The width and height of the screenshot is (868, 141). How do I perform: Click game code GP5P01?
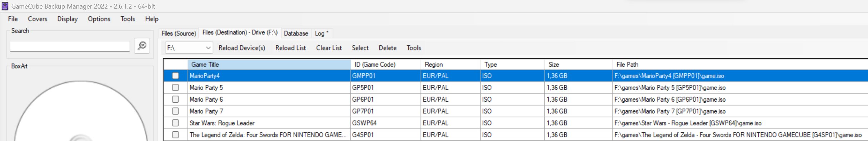(x=363, y=88)
